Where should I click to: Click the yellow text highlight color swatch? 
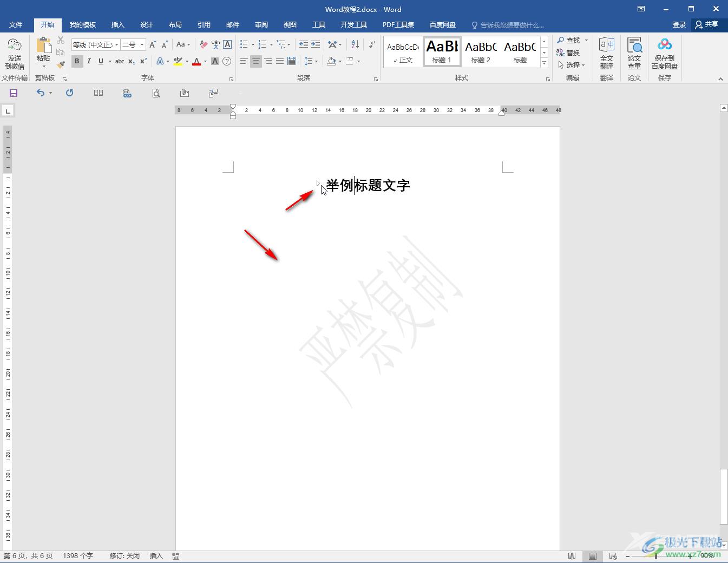tap(178, 61)
